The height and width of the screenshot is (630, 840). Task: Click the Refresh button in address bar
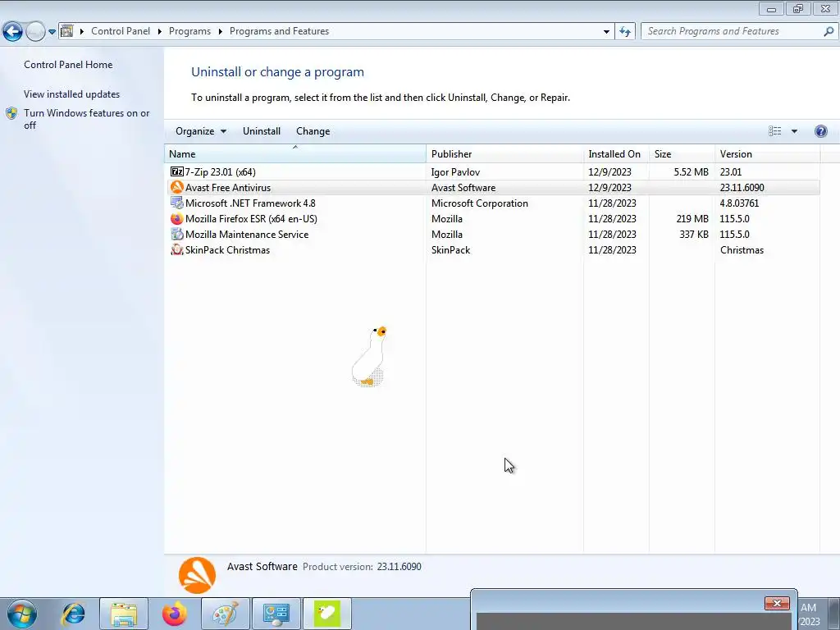[x=624, y=32]
